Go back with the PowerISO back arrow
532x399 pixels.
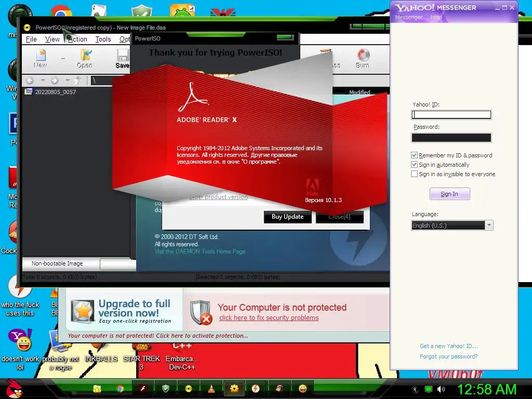click(30, 81)
